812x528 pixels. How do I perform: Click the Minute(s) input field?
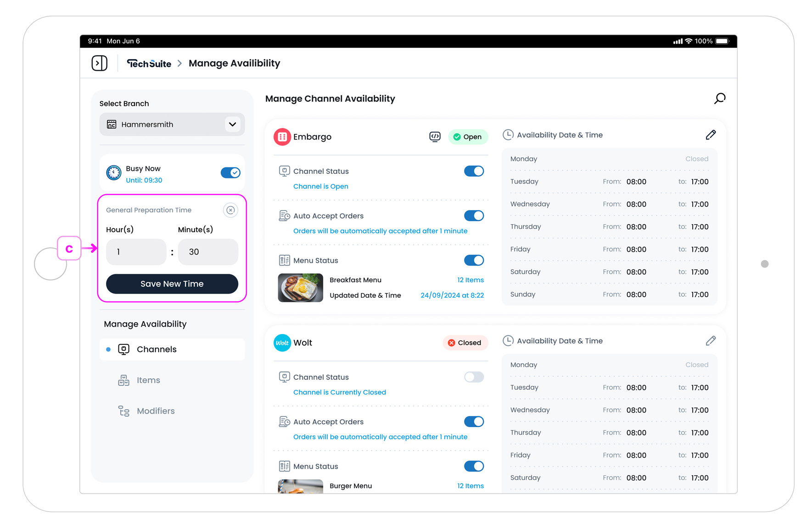(208, 252)
